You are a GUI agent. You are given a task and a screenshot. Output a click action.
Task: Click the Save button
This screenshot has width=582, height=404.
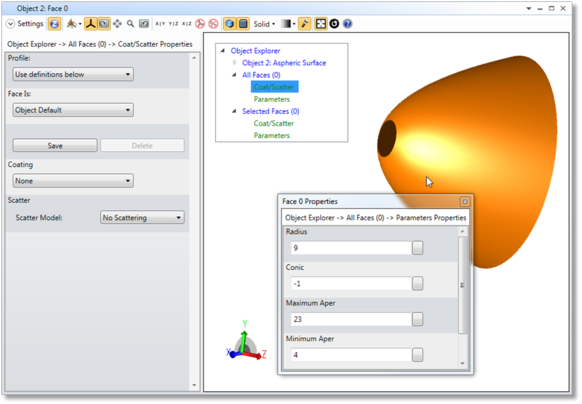pos(55,146)
